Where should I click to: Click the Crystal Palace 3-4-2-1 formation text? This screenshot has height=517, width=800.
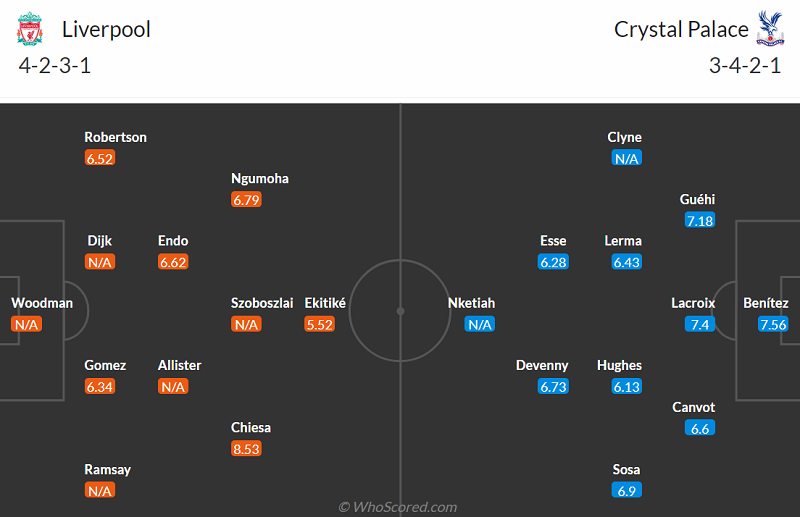click(x=745, y=67)
